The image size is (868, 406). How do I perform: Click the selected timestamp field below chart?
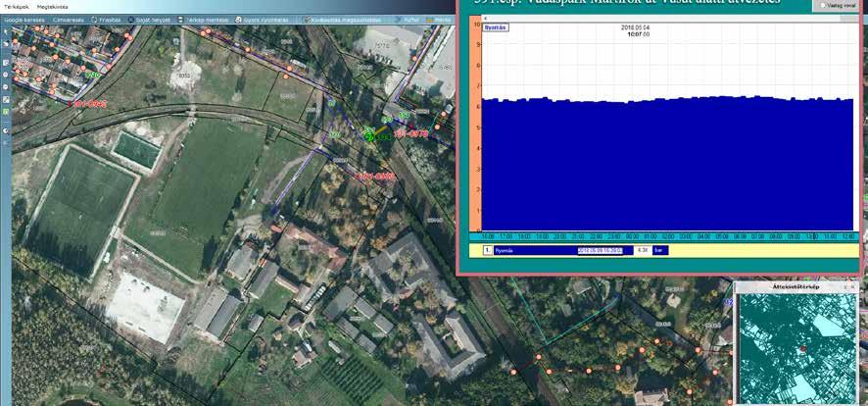click(601, 250)
